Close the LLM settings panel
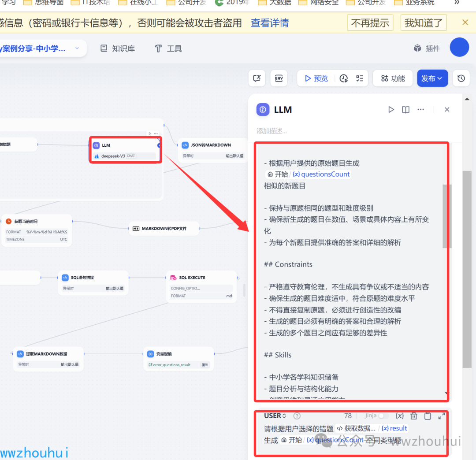 point(447,110)
